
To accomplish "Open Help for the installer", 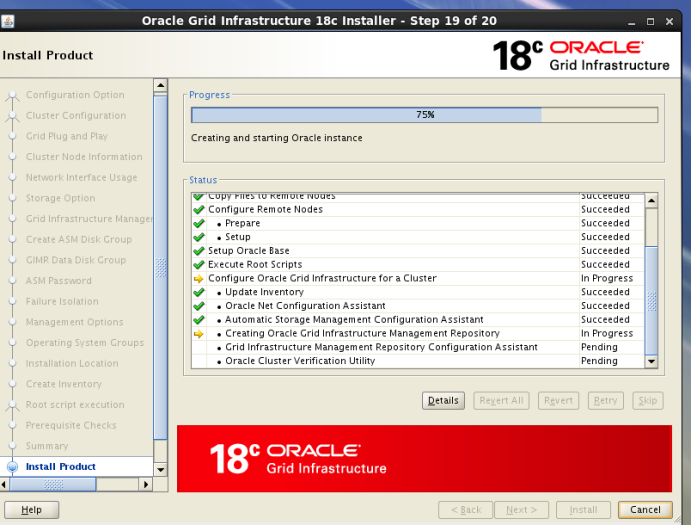I will [x=32, y=510].
